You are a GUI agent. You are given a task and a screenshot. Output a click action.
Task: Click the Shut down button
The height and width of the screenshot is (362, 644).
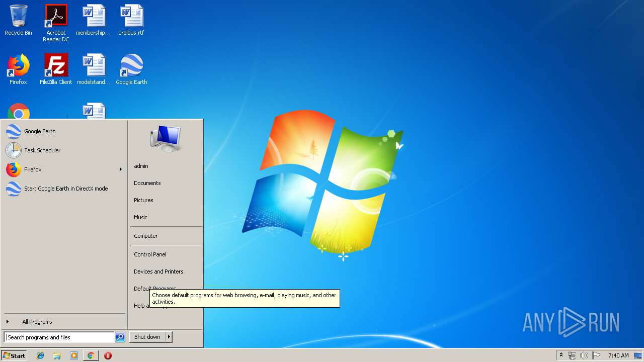tap(147, 337)
